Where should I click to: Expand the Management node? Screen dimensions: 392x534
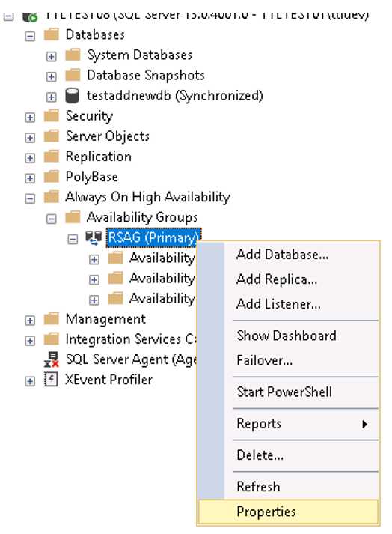click(30, 321)
